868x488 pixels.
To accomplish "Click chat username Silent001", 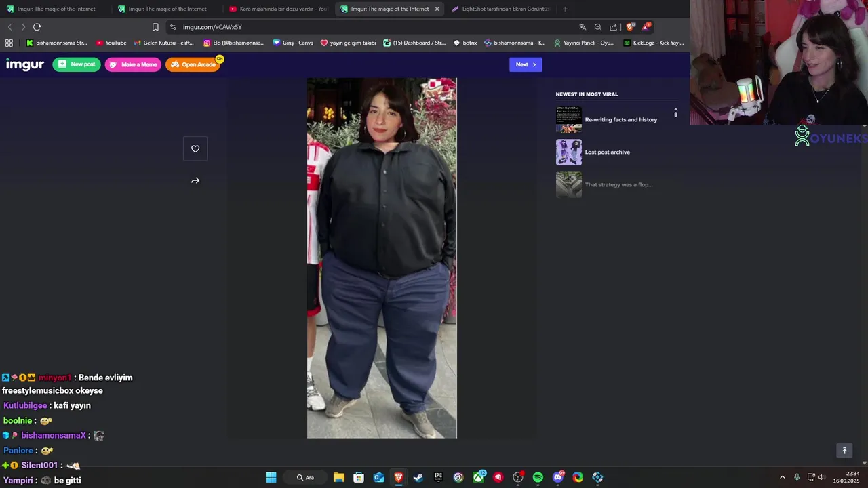I will 39,465.
